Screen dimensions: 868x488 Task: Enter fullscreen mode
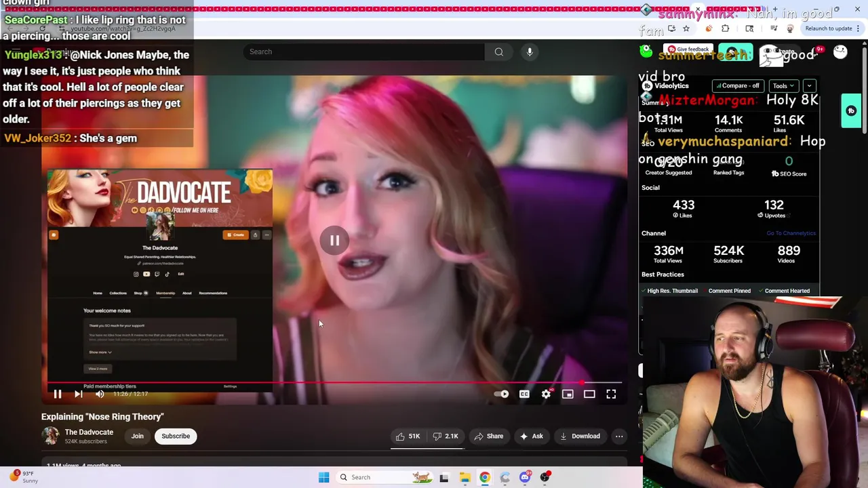(x=611, y=394)
